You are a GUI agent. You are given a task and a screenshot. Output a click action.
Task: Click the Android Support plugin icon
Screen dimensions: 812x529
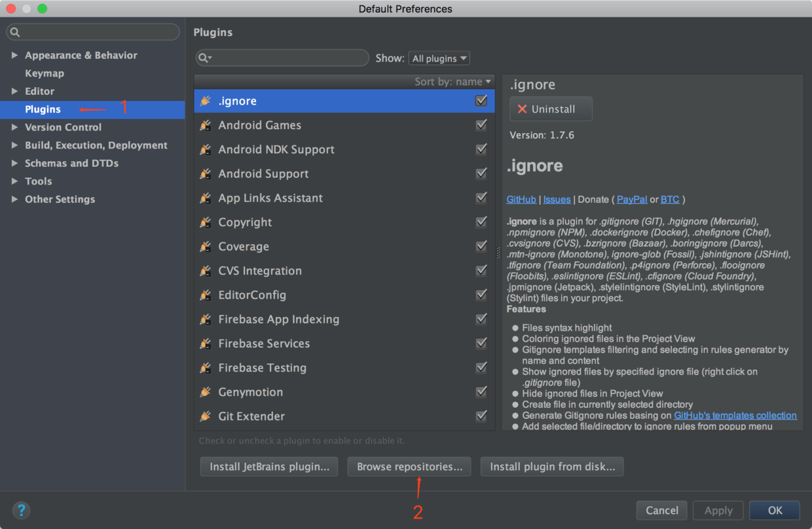tap(206, 173)
